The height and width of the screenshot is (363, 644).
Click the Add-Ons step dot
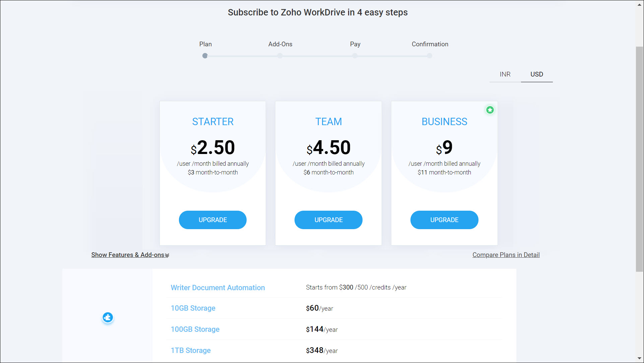(x=280, y=56)
